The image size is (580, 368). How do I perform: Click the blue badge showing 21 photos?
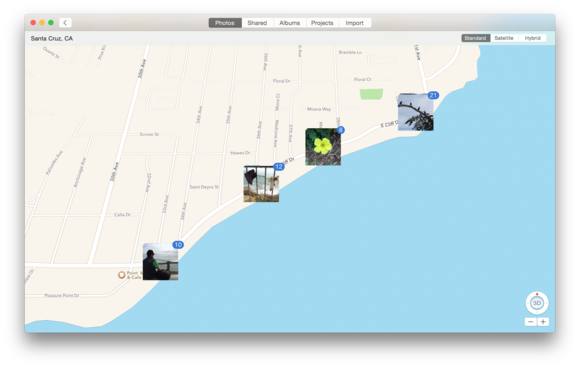[433, 95]
